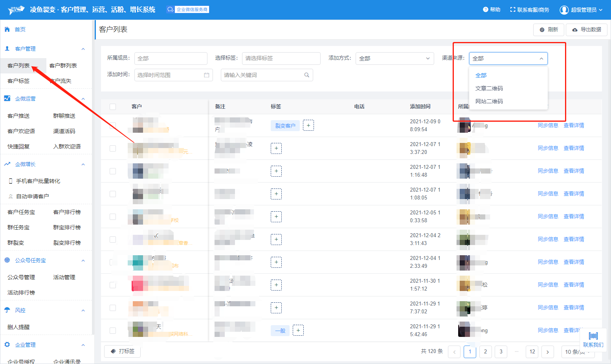This screenshot has width=611, height=364.
Task: Click the calendar icon in date range field
Action: point(207,75)
